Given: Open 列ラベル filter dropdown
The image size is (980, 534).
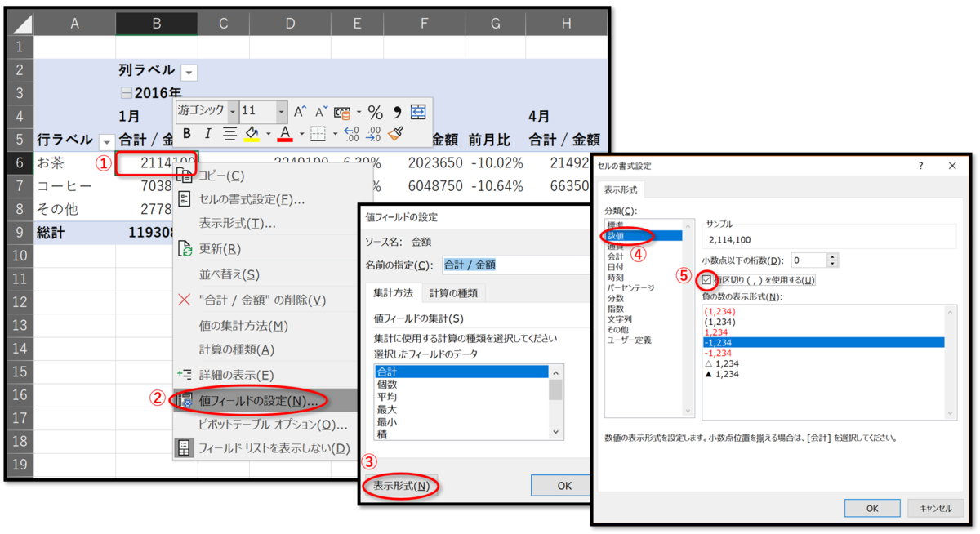Looking at the screenshot, I should click(x=189, y=73).
